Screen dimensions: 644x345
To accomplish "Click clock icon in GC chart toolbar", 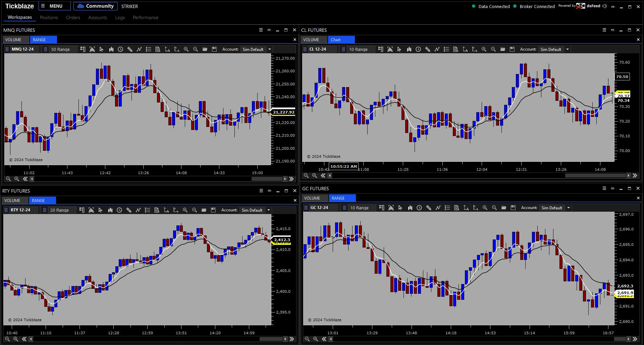I will (419, 208).
